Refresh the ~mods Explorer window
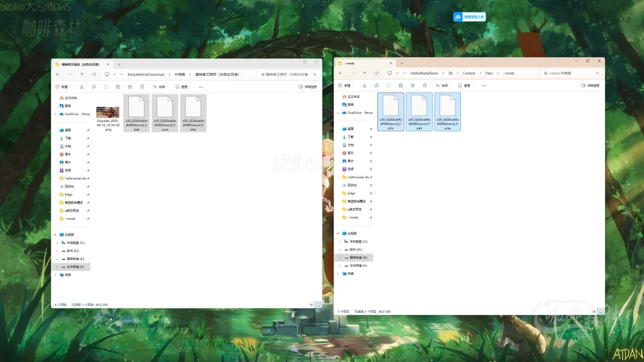The height and width of the screenshot is (362, 644). [377, 73]
